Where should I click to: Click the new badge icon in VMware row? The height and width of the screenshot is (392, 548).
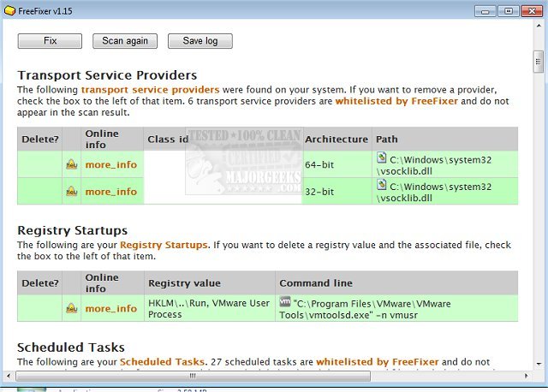(x=72, y=308)
